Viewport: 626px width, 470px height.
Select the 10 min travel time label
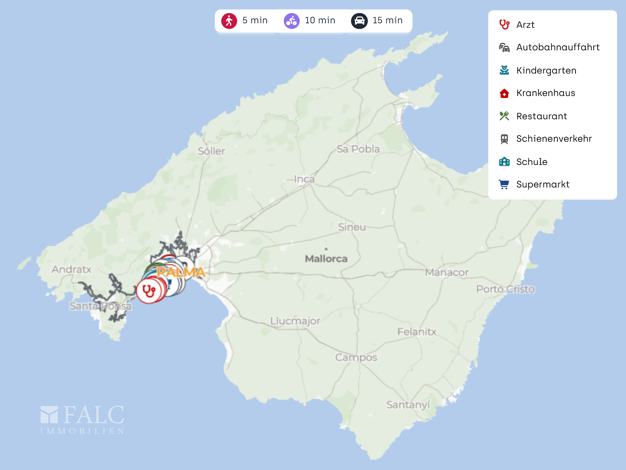click(320, 21)
